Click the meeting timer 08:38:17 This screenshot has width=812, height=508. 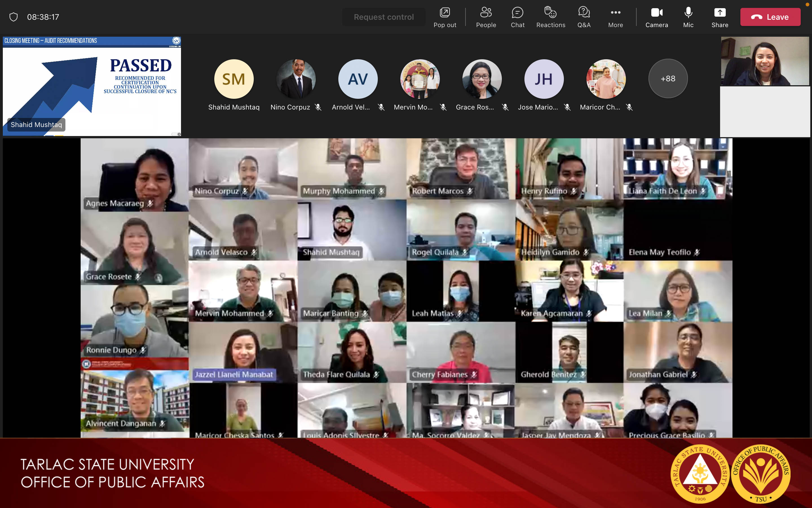43,17
